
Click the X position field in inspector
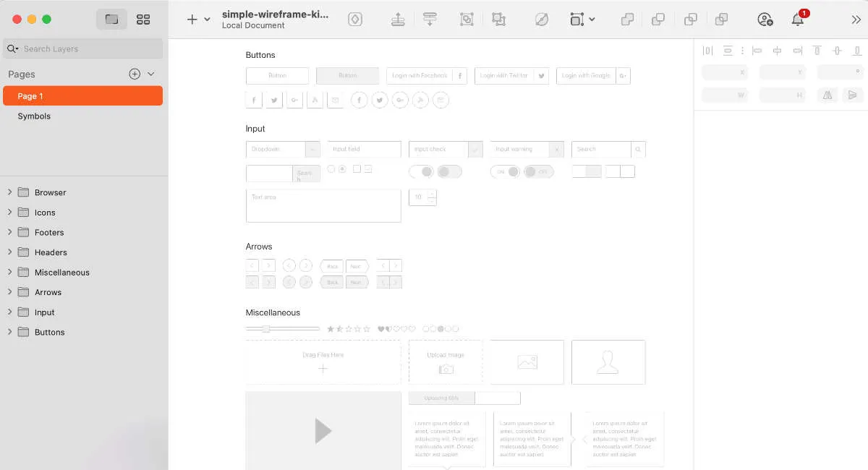pyautogui.click(x=724, y=72)
